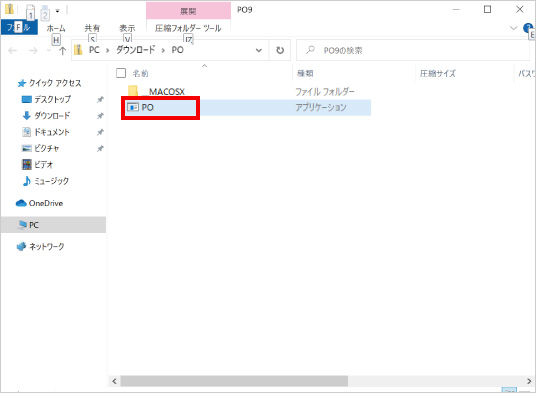Click the back navigation arrow
This screenshot has width=536, height=393.
click(x=12, y=51)
